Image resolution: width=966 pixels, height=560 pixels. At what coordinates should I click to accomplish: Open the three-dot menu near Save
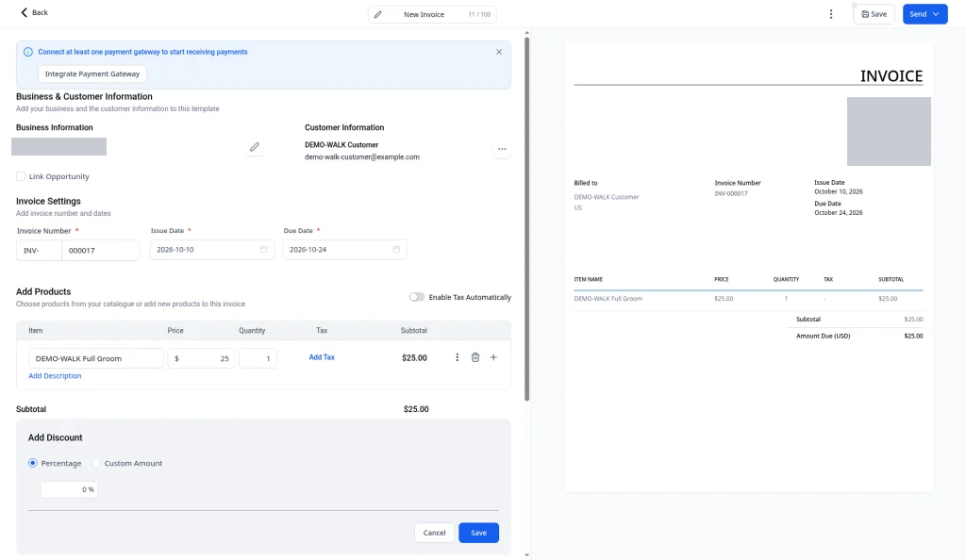[830, 14]
